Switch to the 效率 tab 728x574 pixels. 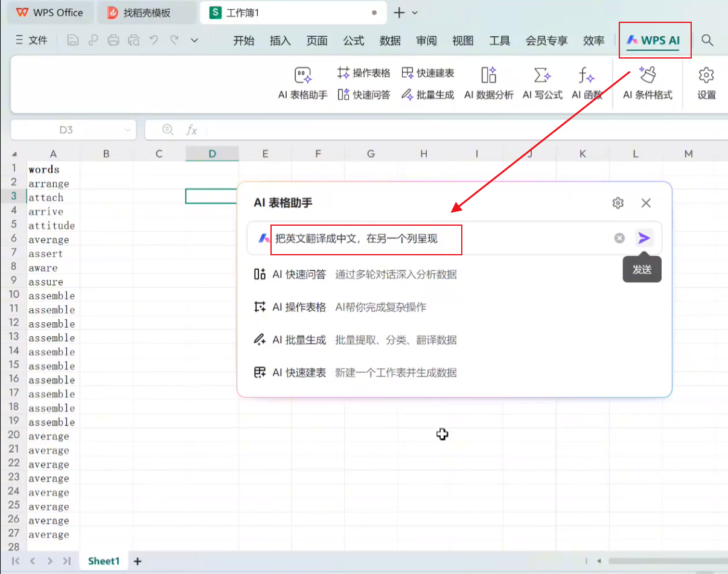click(594, 40)
